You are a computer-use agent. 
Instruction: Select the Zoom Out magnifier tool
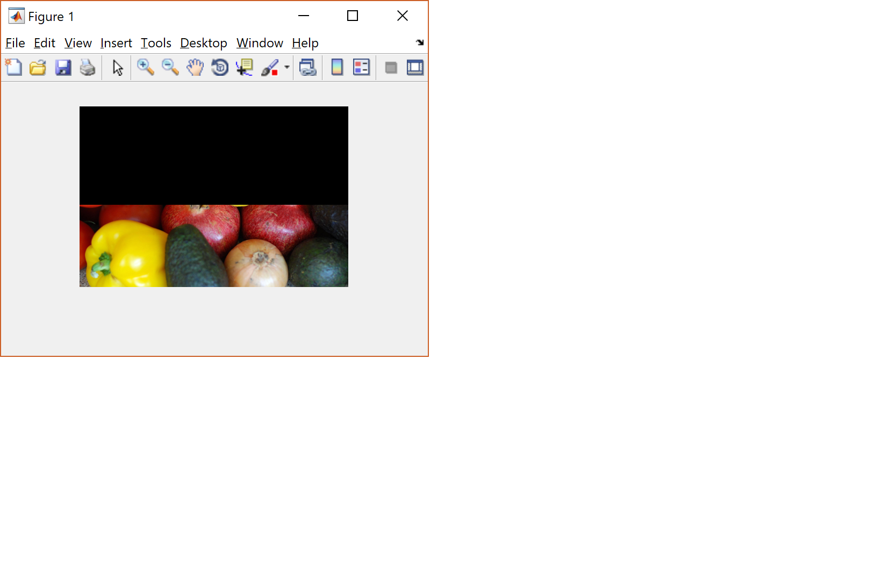tap(170, 68)
